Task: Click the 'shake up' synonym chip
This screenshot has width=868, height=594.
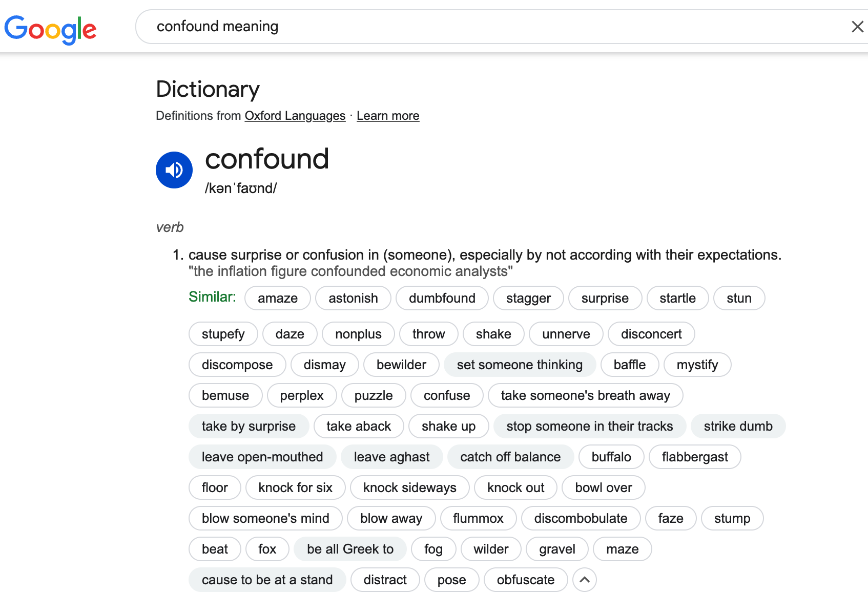Action: pos(449,426)
